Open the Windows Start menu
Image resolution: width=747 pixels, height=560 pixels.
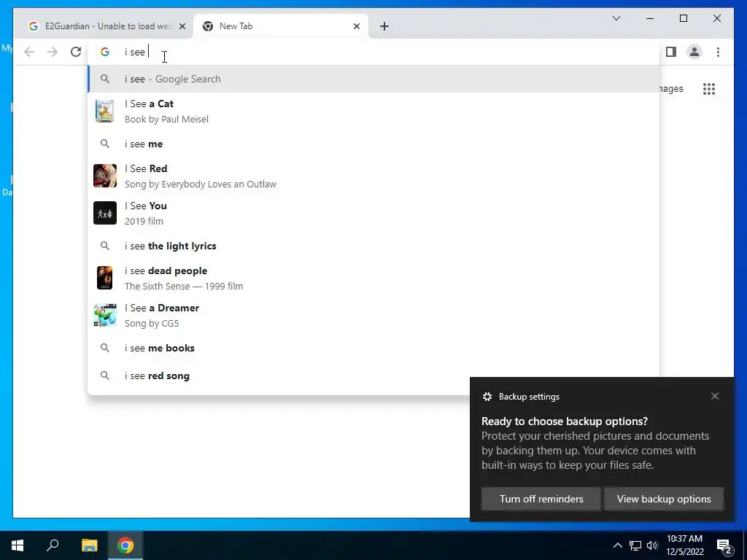[18, 545]
